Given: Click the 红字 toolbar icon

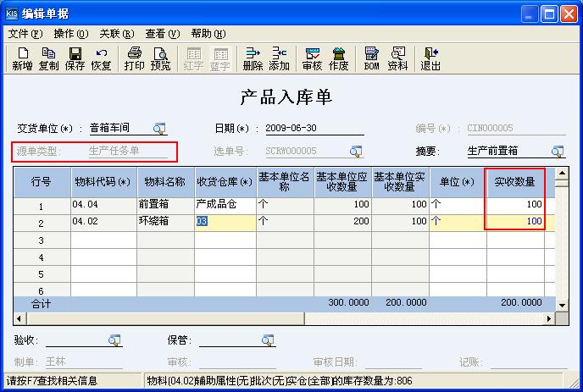Looking at the screenshot, I should 193,58.
